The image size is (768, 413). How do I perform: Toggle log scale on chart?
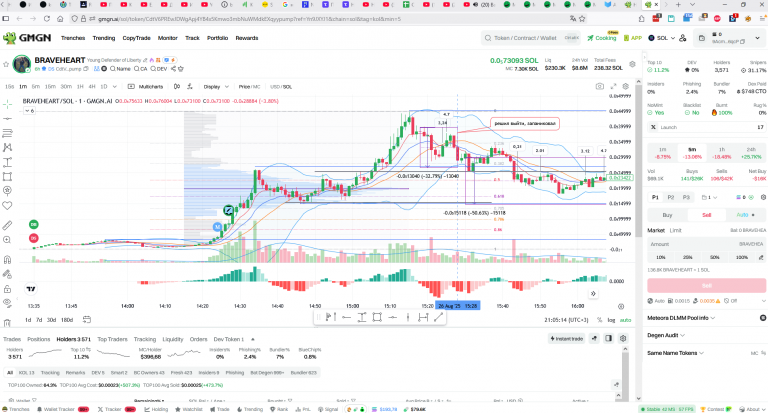coord(611,320)
